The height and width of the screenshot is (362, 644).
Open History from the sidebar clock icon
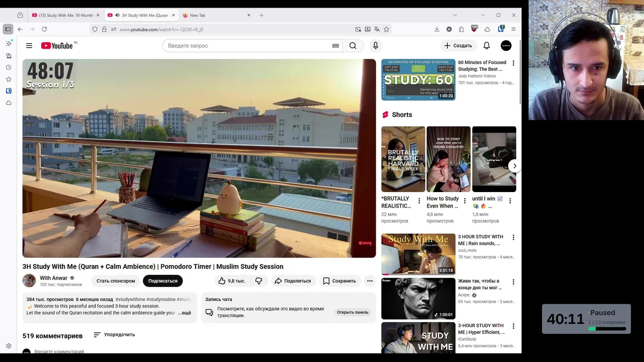coord(9,67)
